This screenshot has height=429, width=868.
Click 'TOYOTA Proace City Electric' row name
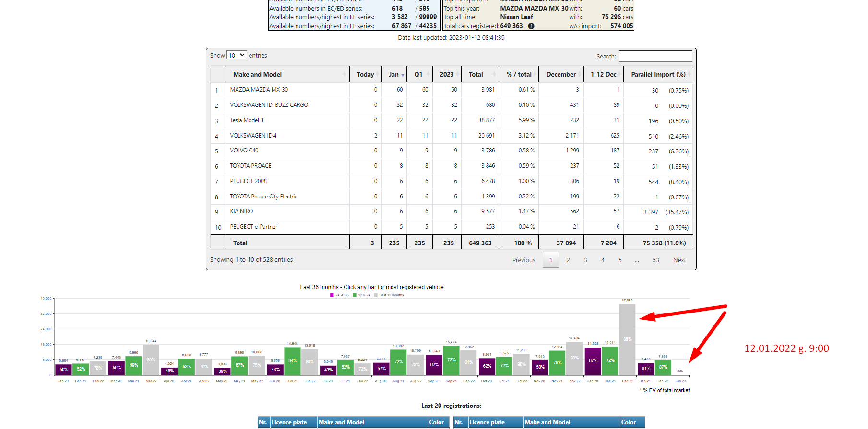coord(263,197)
